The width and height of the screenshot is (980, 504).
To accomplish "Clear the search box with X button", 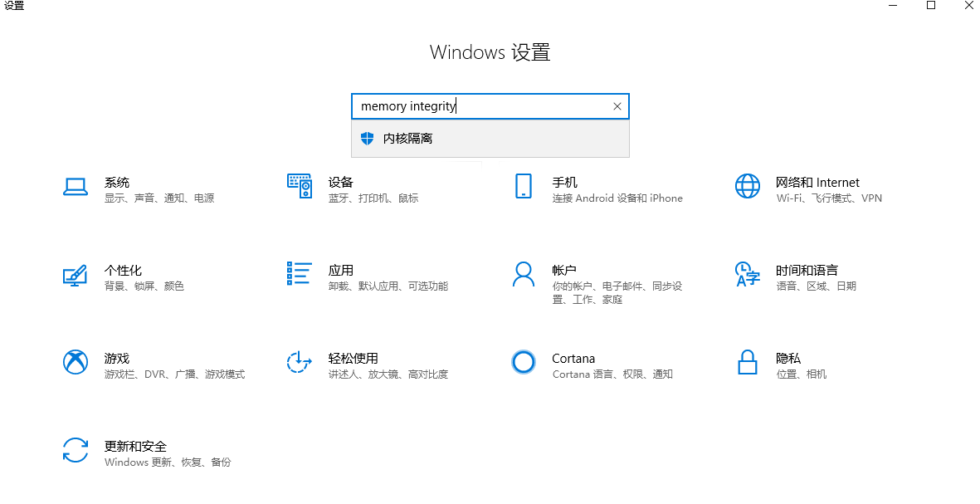I will click(617, 106).
